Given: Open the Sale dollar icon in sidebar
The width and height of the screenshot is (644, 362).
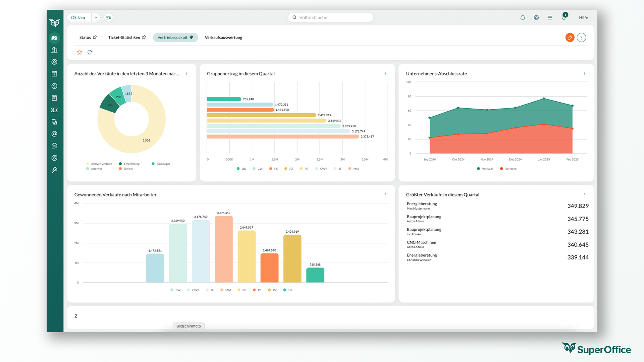Looking at the screenshot, I should 54,86.
